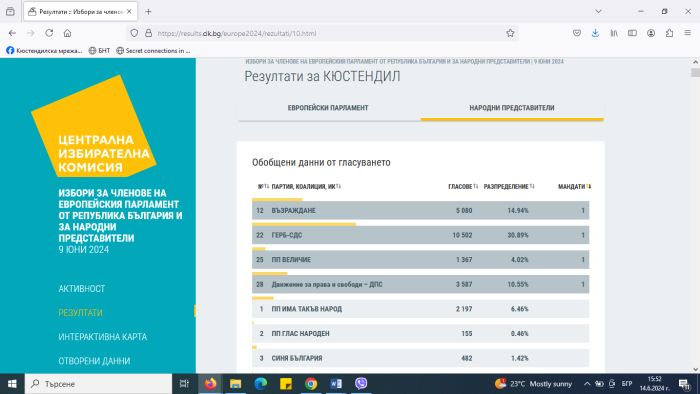Open the АКТИВНОСТ sidebar link
Viewport: 700px width, 394px height.
pos(82,289)
